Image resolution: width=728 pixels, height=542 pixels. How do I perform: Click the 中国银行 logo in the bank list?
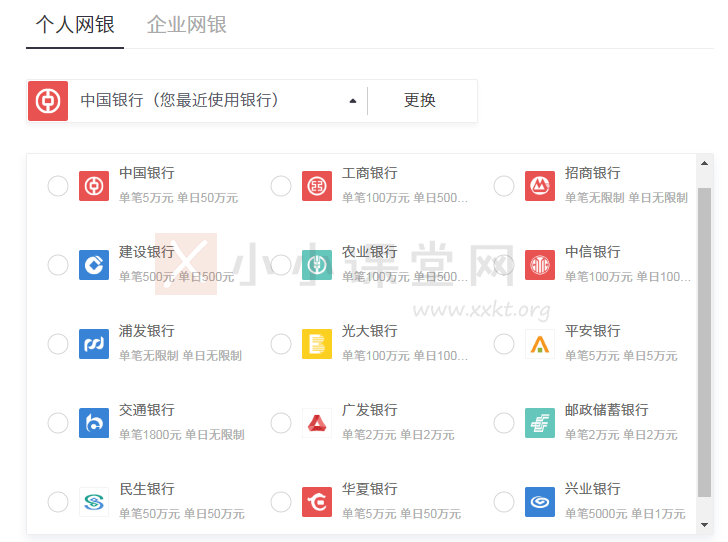tap(94, 186)
